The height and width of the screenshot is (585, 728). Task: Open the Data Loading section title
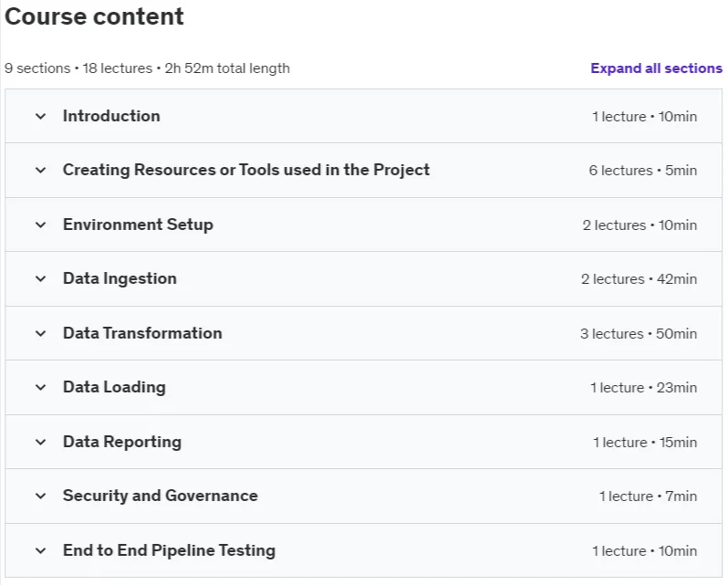[x=114, y=387]
